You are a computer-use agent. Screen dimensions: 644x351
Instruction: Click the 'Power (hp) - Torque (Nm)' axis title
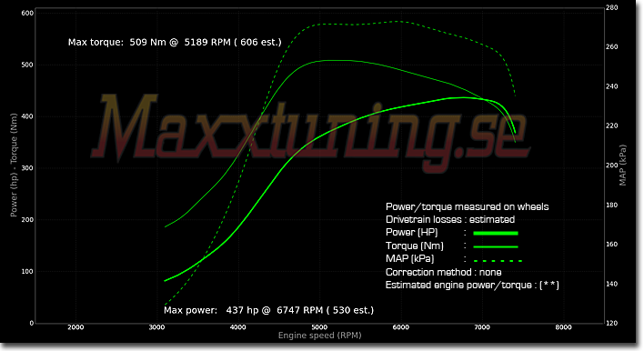click(x=14, y=165)
